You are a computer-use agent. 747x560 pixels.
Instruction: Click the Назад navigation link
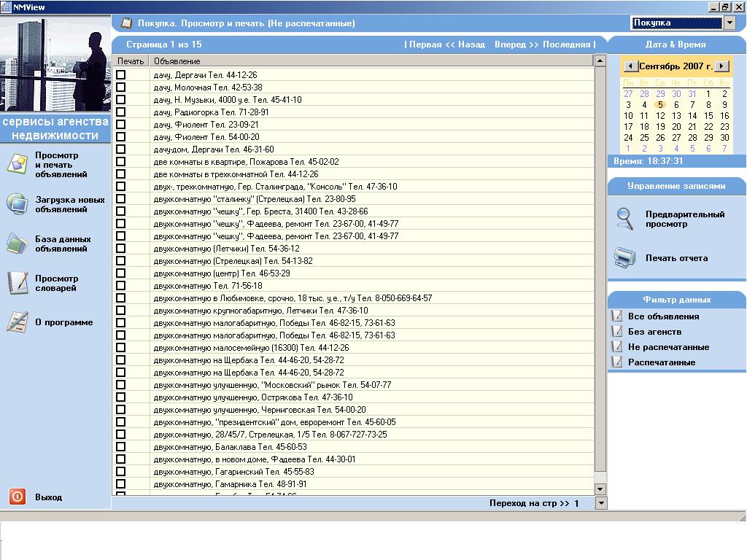(472, 44)
